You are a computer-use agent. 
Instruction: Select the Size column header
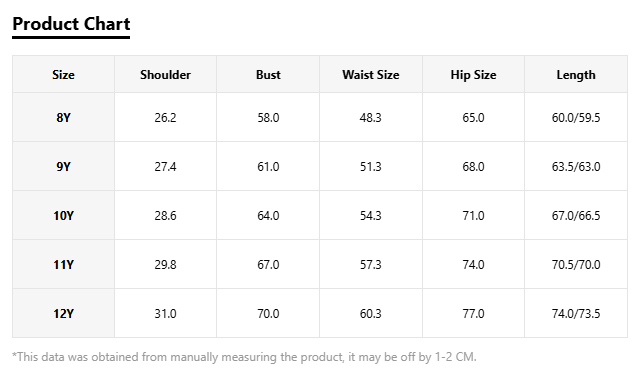click(64, 75)
